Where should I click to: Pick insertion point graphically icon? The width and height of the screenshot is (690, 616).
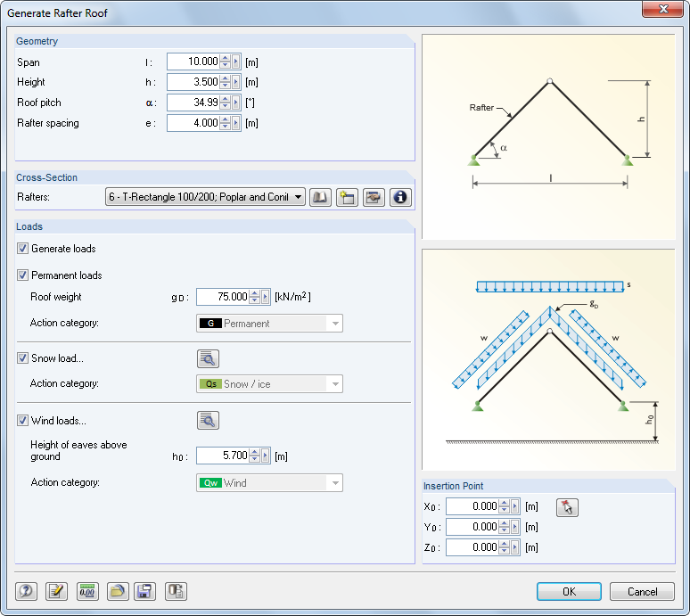567,507
